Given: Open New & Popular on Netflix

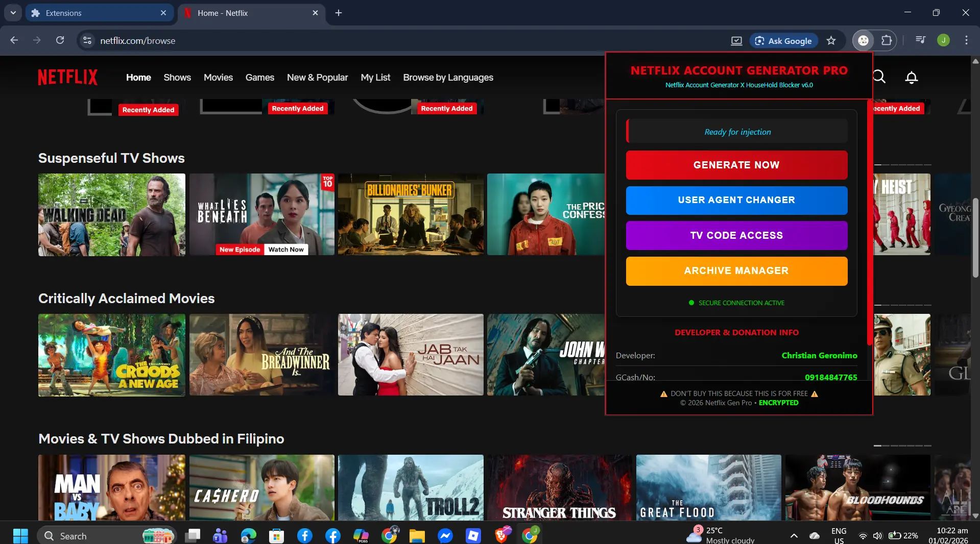Looking at the screenshot, I should [317, 78].
